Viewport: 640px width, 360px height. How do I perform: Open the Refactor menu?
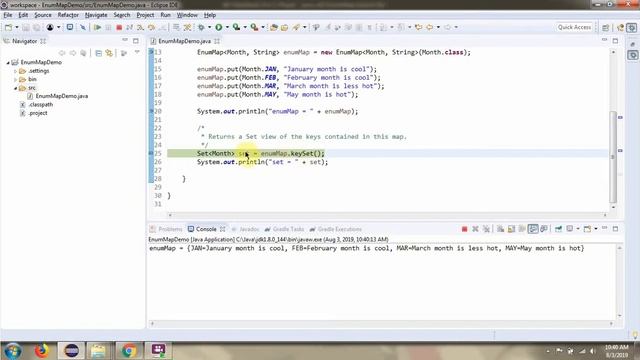(x=68, y=15)
